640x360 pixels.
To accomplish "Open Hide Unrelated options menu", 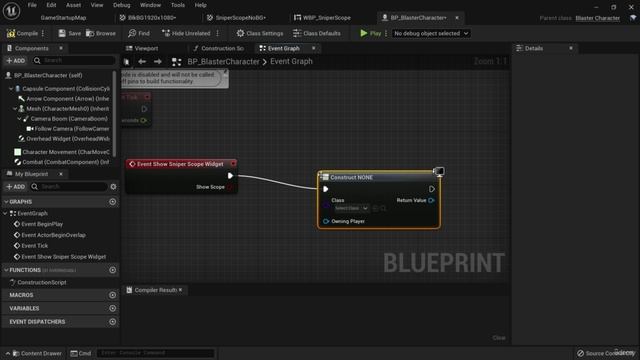I will [218, 33].
